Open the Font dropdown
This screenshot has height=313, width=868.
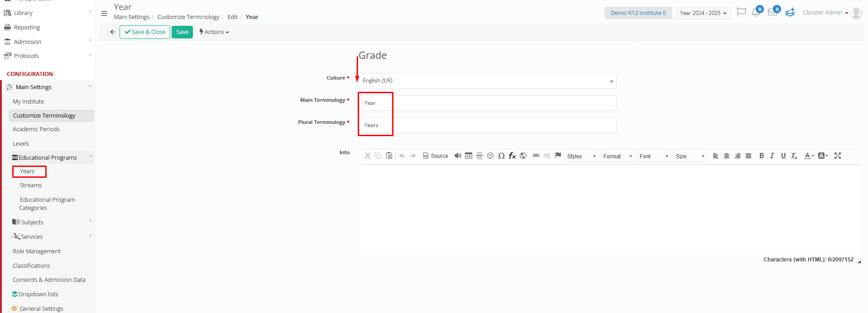(x=654, y=156)
